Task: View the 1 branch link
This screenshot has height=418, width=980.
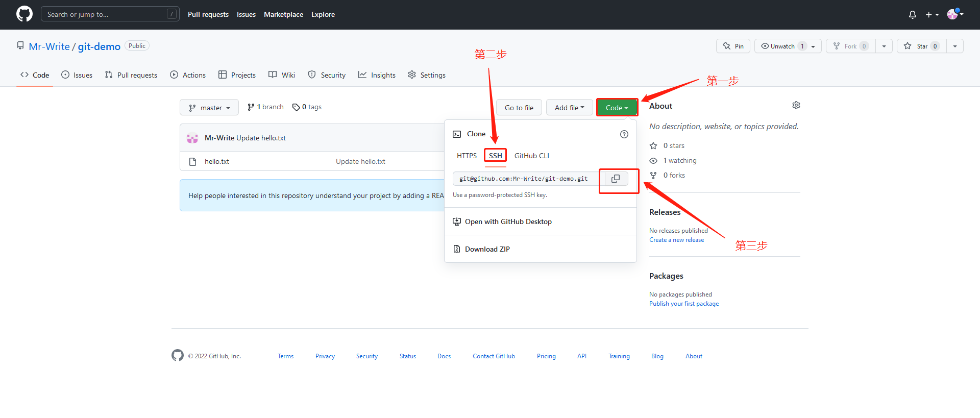Action: 265,107
